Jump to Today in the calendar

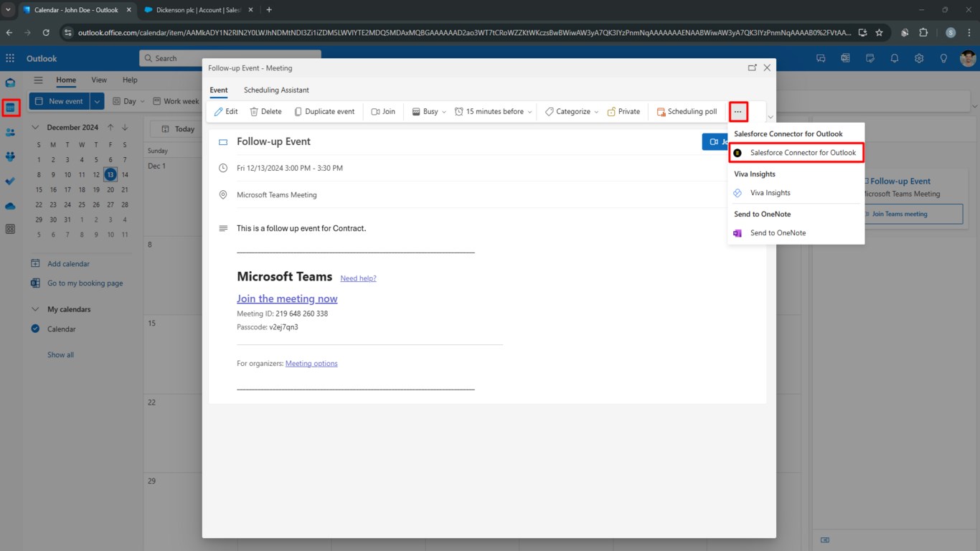coord(178,129)
